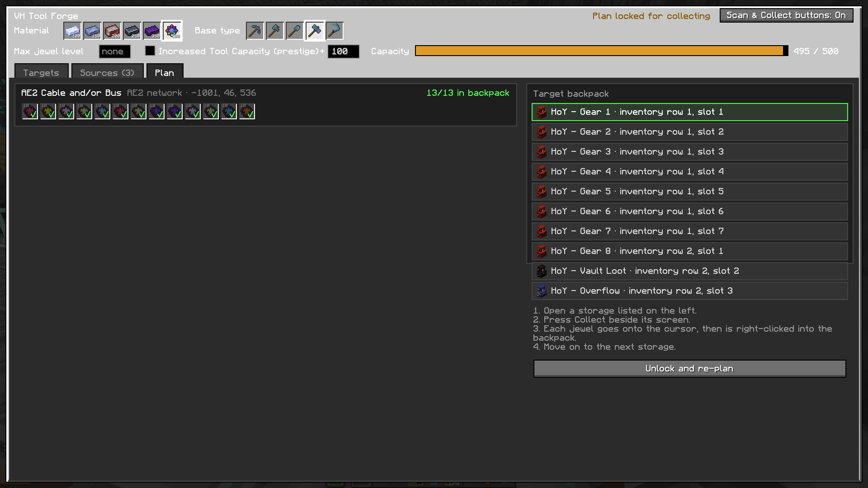The image size is (868, 488).
Task: Click the orange Capacity progress bar
Action: 601,51
